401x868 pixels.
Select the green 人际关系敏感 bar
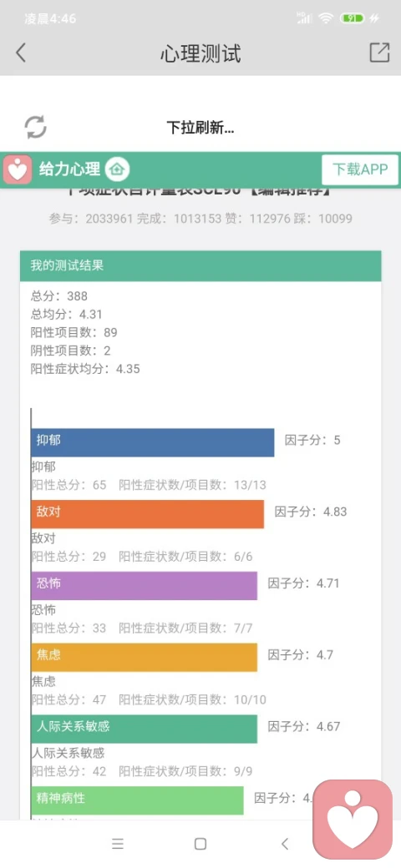pyautogui.click(x=145, y=729)
